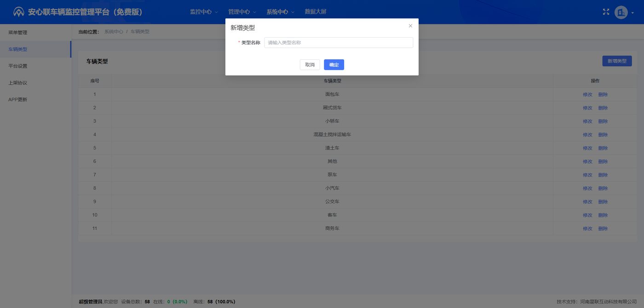Click the 车辆类型 column header

click(332, 81)
